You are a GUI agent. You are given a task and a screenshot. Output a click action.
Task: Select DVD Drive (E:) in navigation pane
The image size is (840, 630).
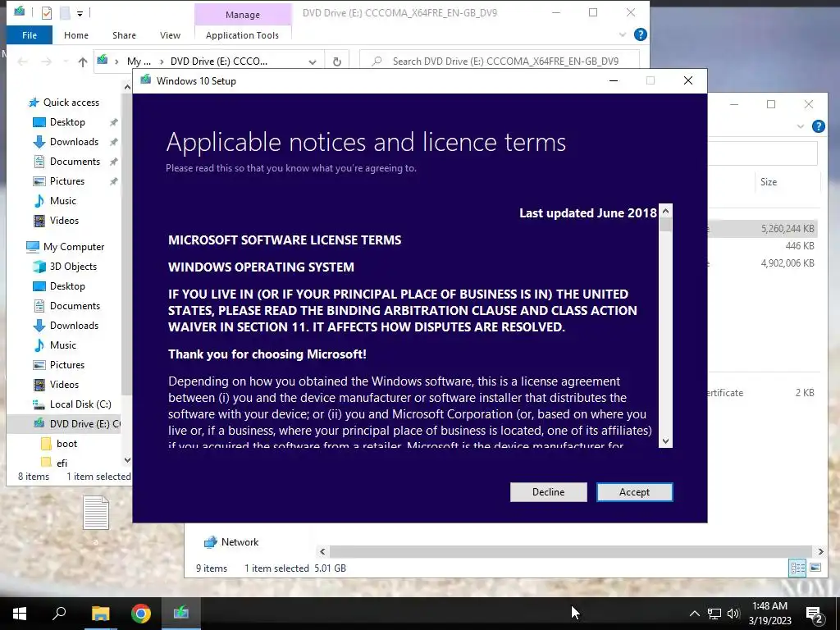64,424
